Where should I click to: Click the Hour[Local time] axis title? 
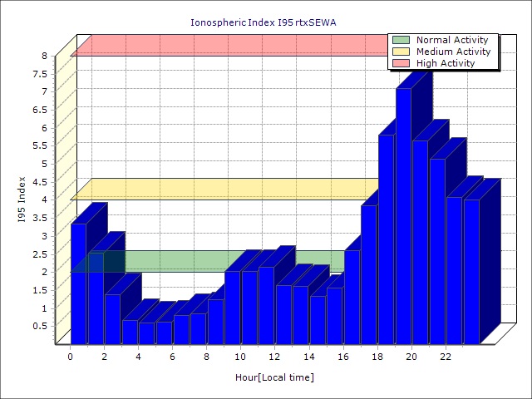click(x=274, y=378)
